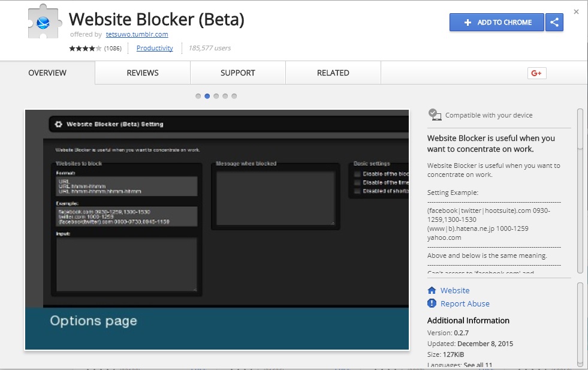The width and height of the screenshot is (588, 370).
Task: Click the Above and below same meaning text
Action: [487, 255]
